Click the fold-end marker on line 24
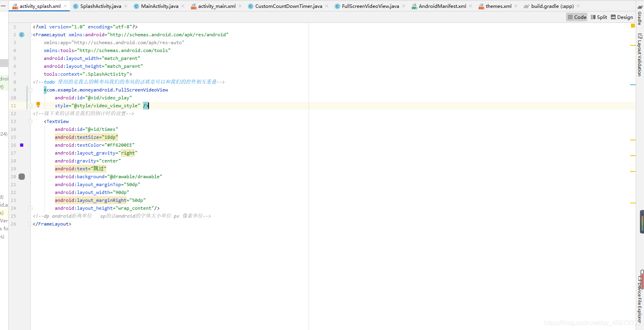Screen dimensions: 644x330 pos(30,208)
